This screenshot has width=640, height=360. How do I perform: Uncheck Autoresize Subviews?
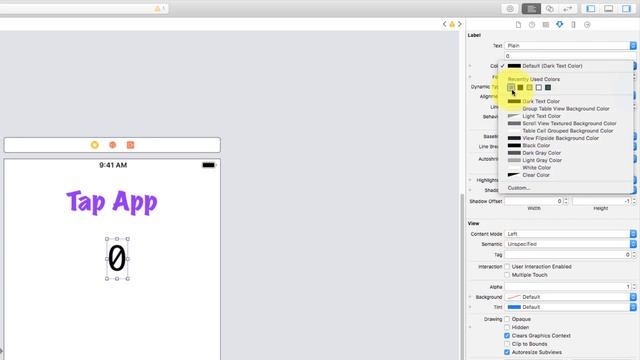pos(507,352)
